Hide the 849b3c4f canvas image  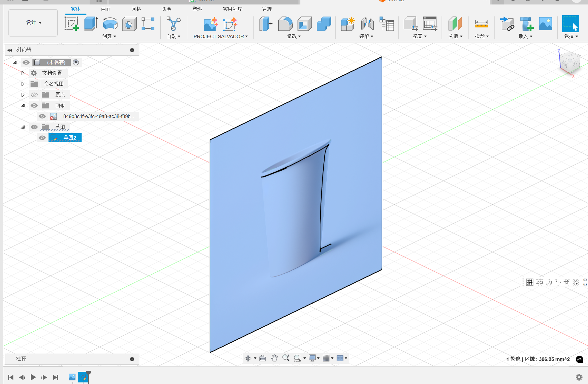click(x=42, y=116)
